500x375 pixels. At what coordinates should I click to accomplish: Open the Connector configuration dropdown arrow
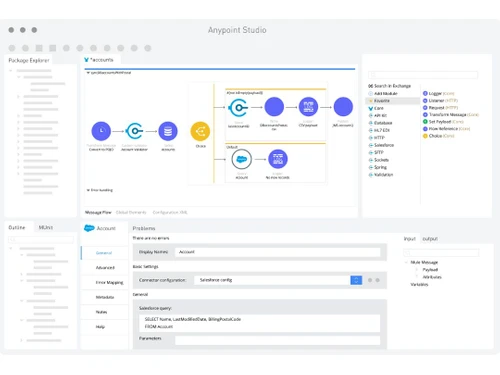(356, 280)
